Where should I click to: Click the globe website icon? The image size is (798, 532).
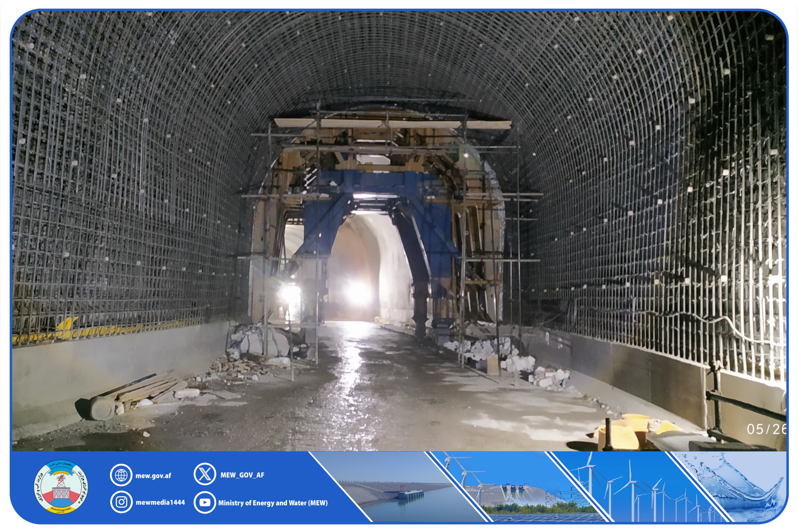121,475
